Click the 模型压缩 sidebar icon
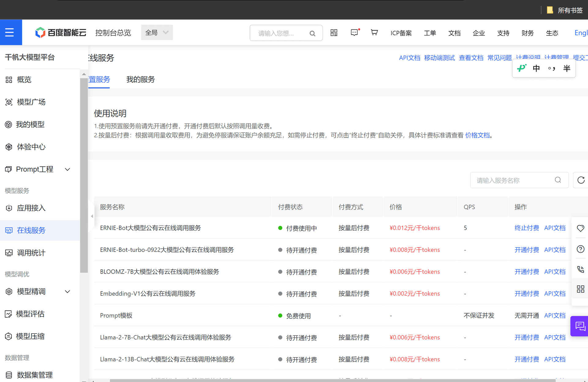Image resolution: width=588 pixels, height=382 pixels. click(9, 336)
